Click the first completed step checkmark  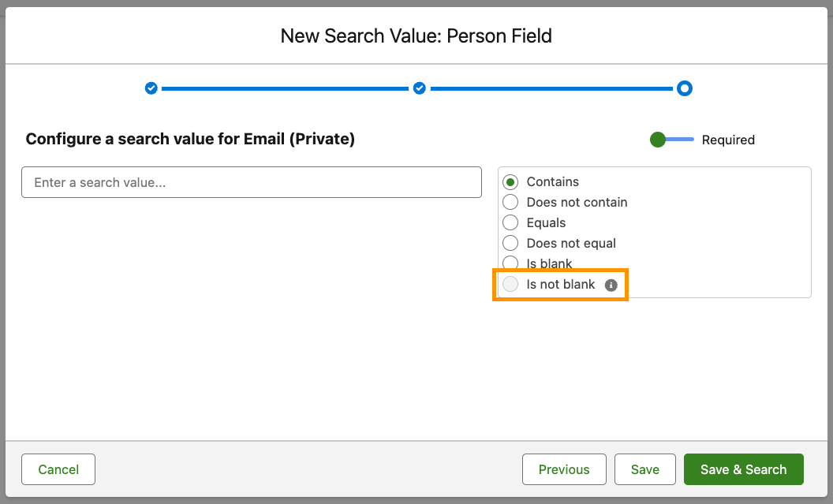[151, 88]
